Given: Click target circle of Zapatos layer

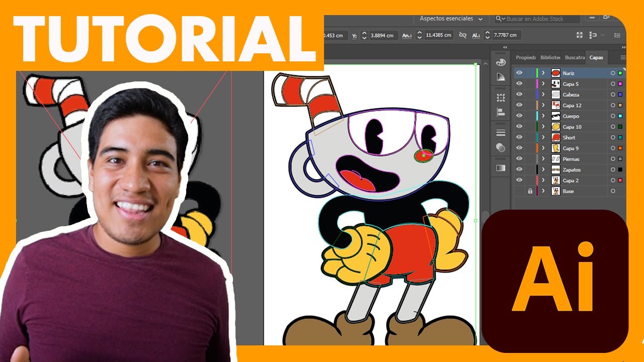Looking at the screenshot, I should click(x=613, y=169).
